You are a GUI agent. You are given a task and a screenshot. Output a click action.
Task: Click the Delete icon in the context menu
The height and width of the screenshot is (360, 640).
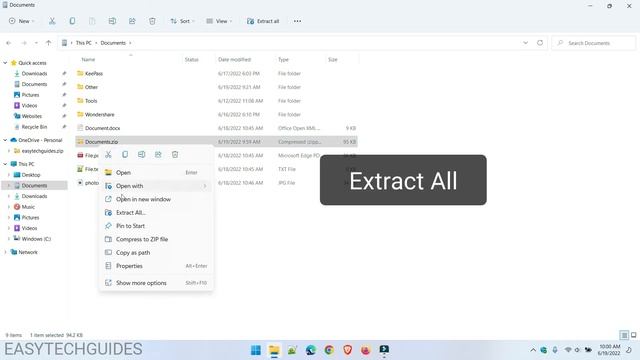click(x=175, y=154)
